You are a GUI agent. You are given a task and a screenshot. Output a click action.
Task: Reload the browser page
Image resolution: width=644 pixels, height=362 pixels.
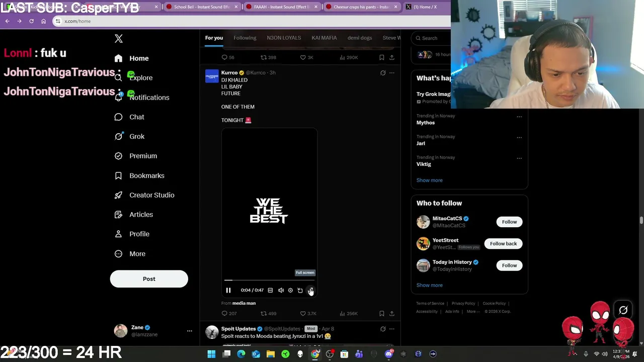[x=31, y=21]
